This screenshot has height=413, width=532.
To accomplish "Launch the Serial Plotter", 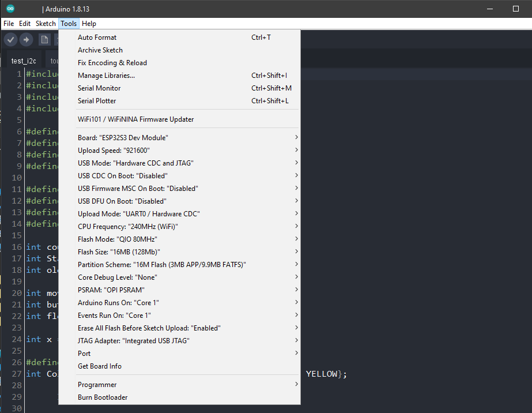I will (179, 101).
